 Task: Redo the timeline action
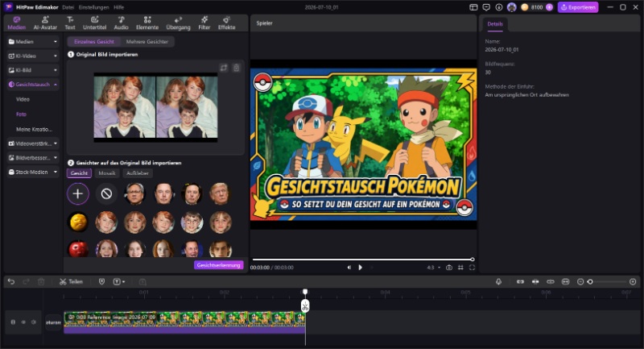click(26, 281)
